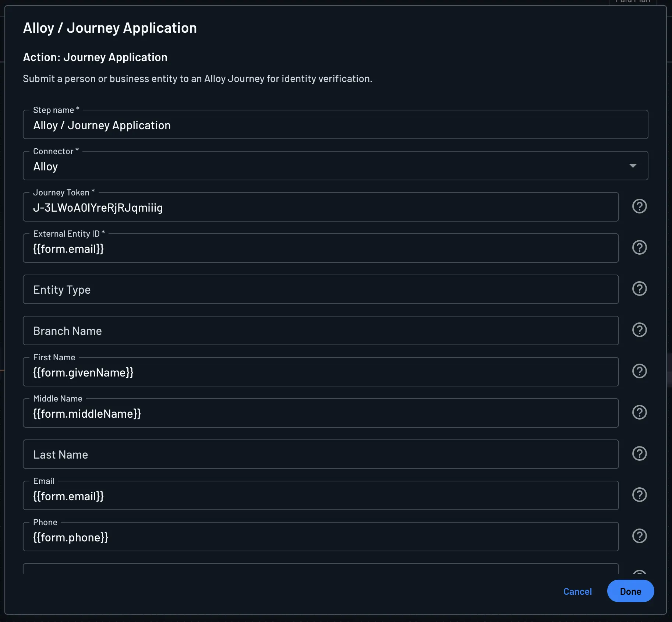Edit the Step name field
Viewport: 672px width, 622px height.
click(x=335, y=124)
